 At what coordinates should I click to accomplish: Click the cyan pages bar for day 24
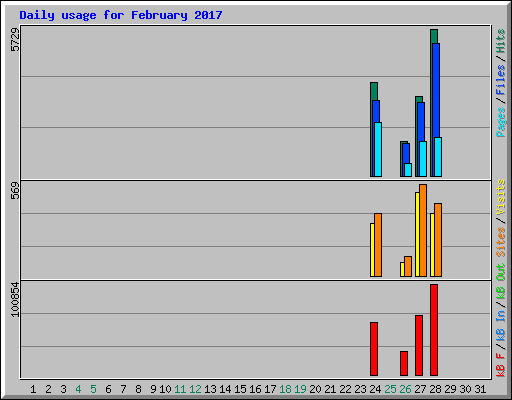(378, 149)
